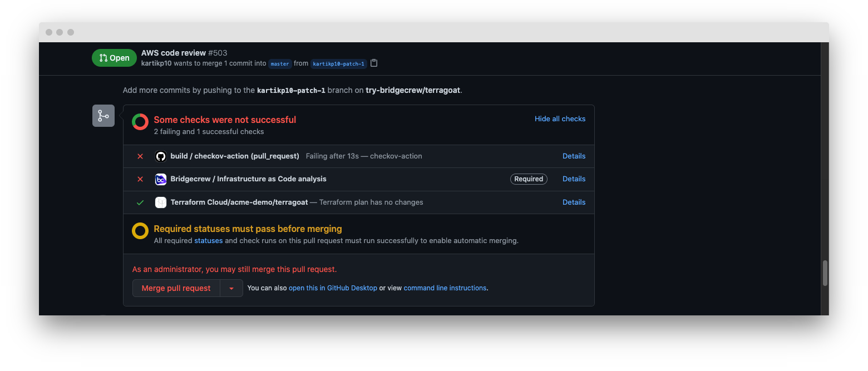Image resolution: width=868 pixels, height=371 pixels.
Task: Click the Some checks were not successful heading
Action: click(225, 120)
